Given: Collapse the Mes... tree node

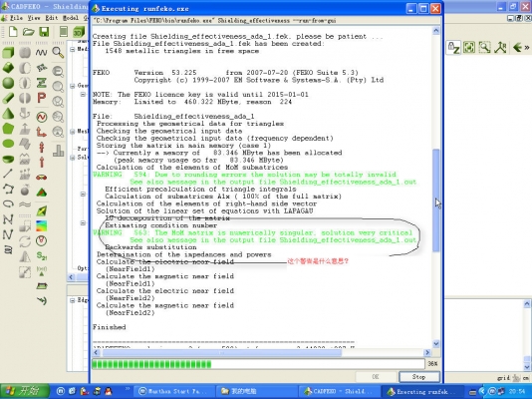Looking at the screenshot, I should point(73,131).
